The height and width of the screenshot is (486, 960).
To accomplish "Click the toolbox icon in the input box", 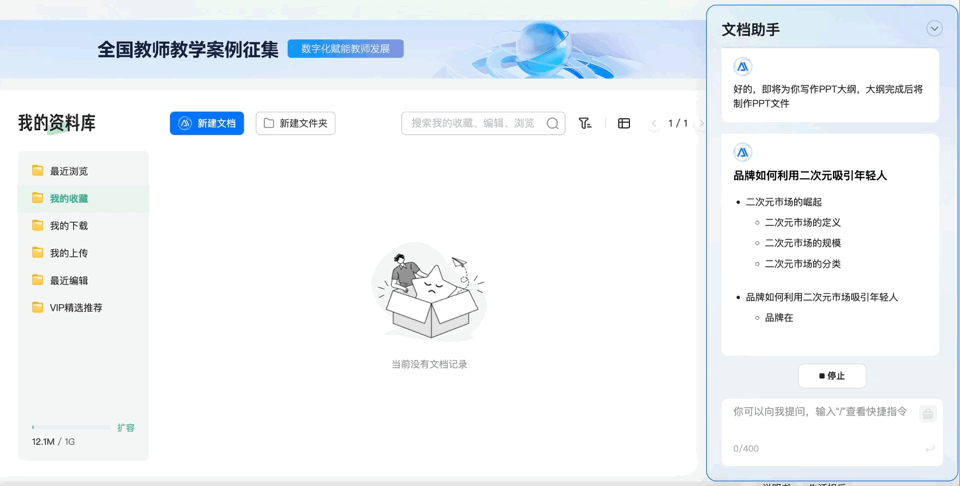I will pos(928,414).
